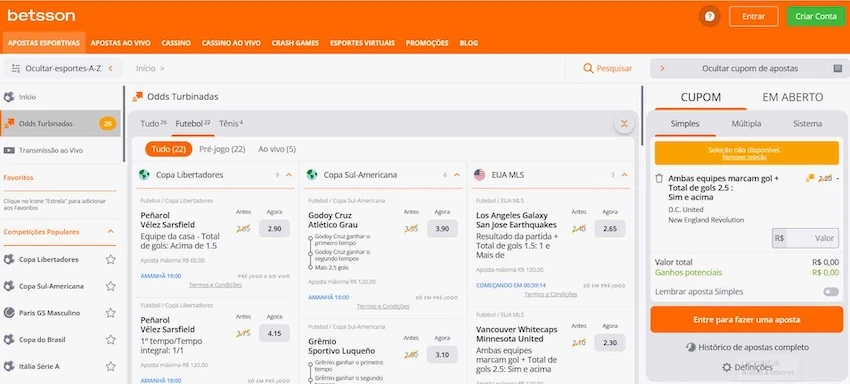This screenshot has height=384, width=850.
Task: Click the Transmissão ao Vivo video icon
Action: coord(9,150)
